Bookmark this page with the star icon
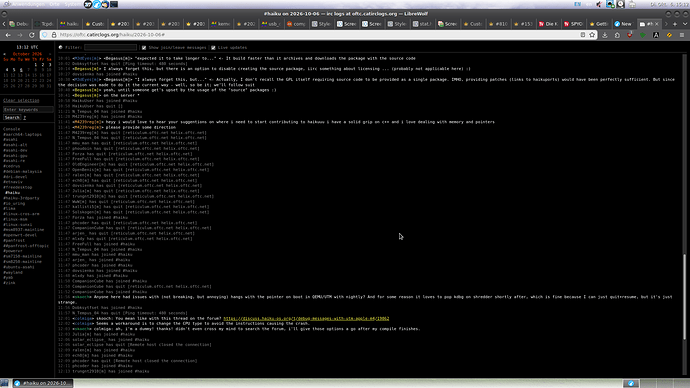690x388 pixels. click(x=592, y=35)
